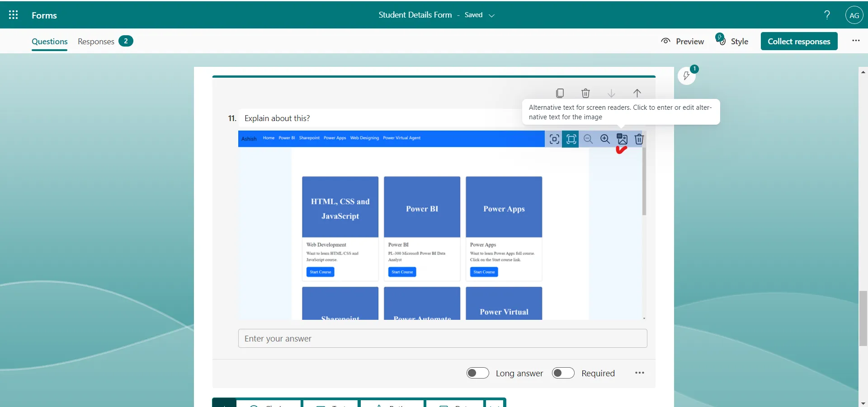Screen dimensions: 868x407
Task: Zoom in on the question image
Action: point(605,139)
